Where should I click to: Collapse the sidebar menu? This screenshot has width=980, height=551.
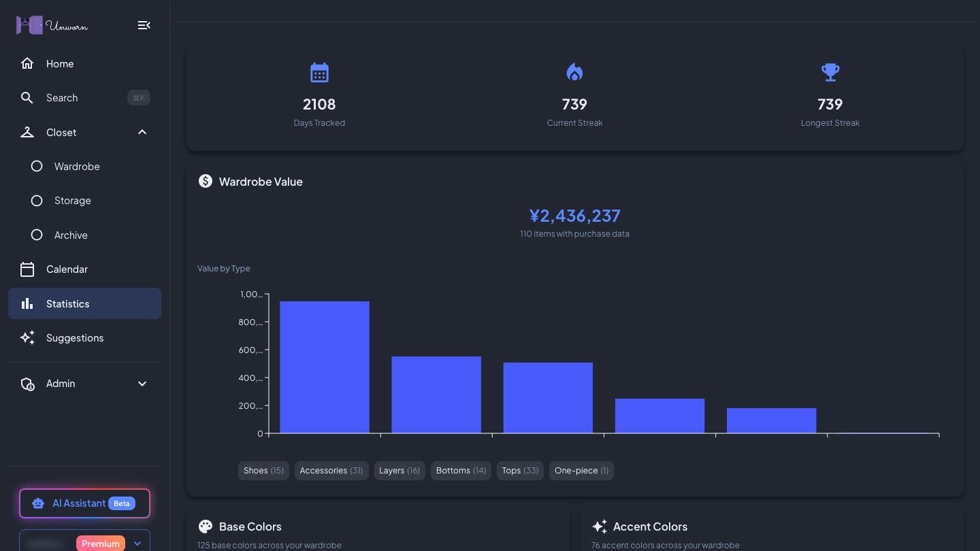coord(144,25)
